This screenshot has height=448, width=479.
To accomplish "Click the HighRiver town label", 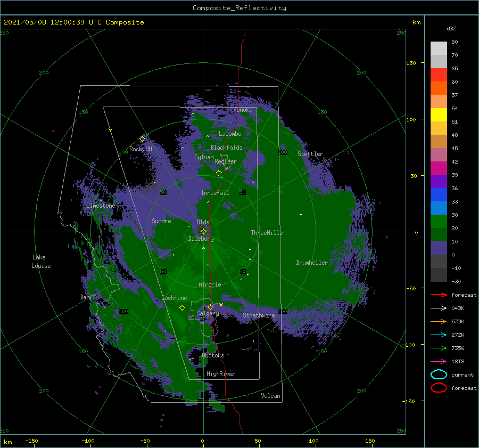I will (x=221, y=374).
